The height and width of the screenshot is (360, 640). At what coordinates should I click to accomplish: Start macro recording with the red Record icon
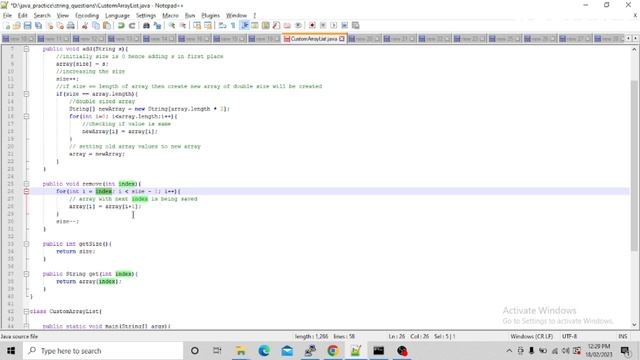click(312, 25)
